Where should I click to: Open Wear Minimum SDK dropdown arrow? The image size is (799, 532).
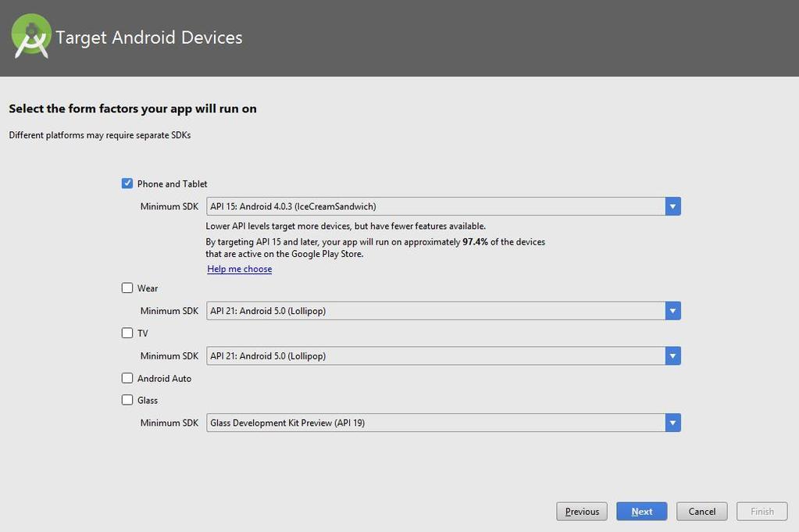pos(672,311)
